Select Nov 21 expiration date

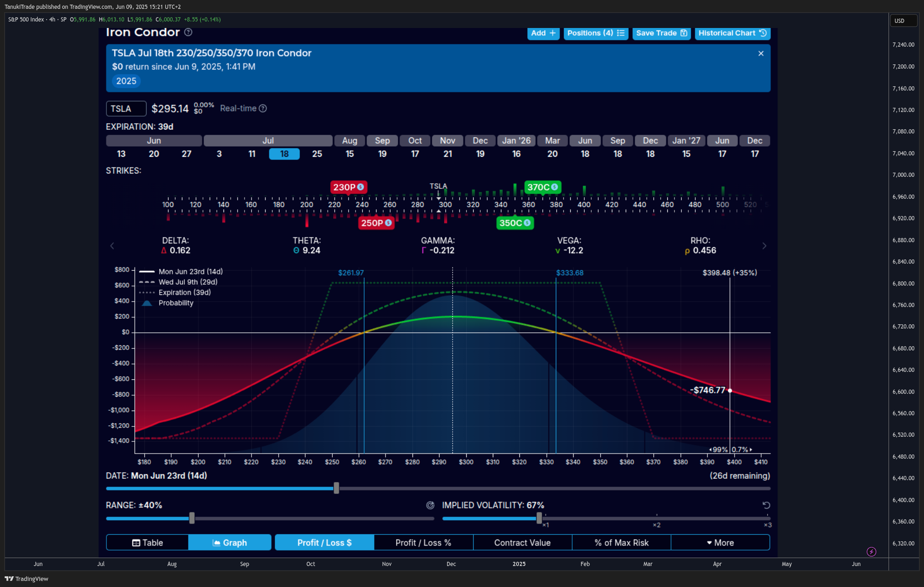pos(448,154)
